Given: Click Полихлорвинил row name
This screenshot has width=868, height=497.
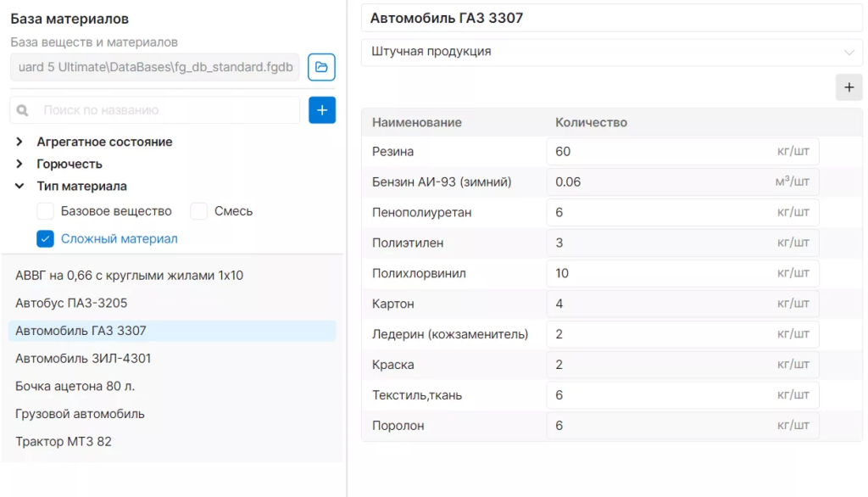Looking at the screenshot, I should click(x=419, y=274).
